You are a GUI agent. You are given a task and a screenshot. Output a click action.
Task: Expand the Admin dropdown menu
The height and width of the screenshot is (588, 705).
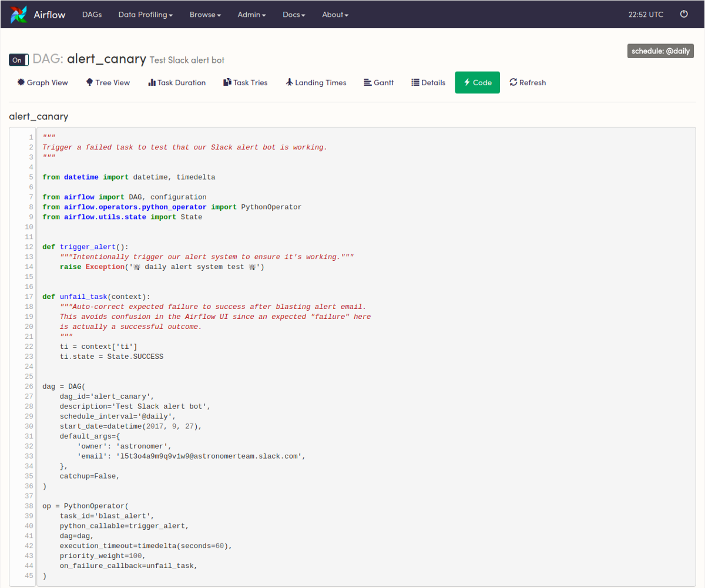[x=252, y=15]
